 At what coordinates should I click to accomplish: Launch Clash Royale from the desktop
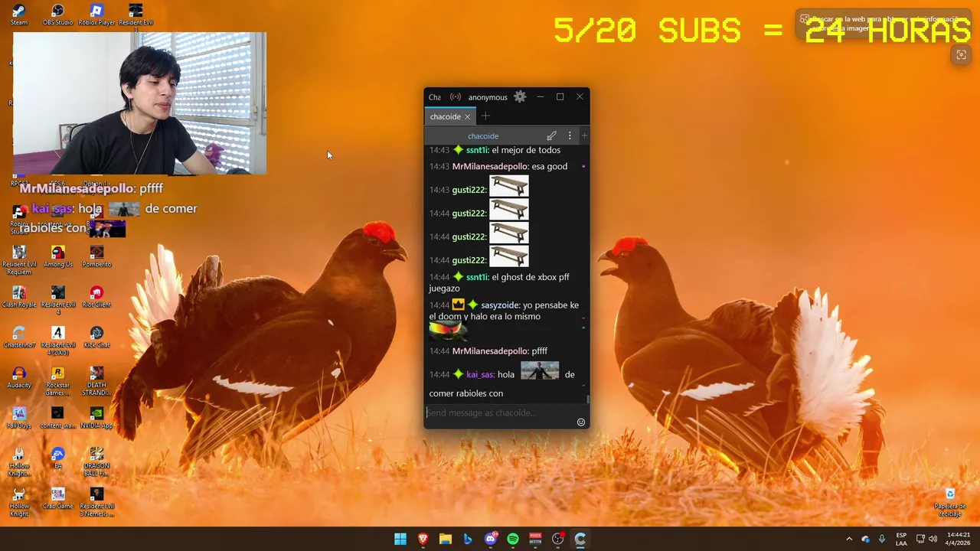point(19,297)
